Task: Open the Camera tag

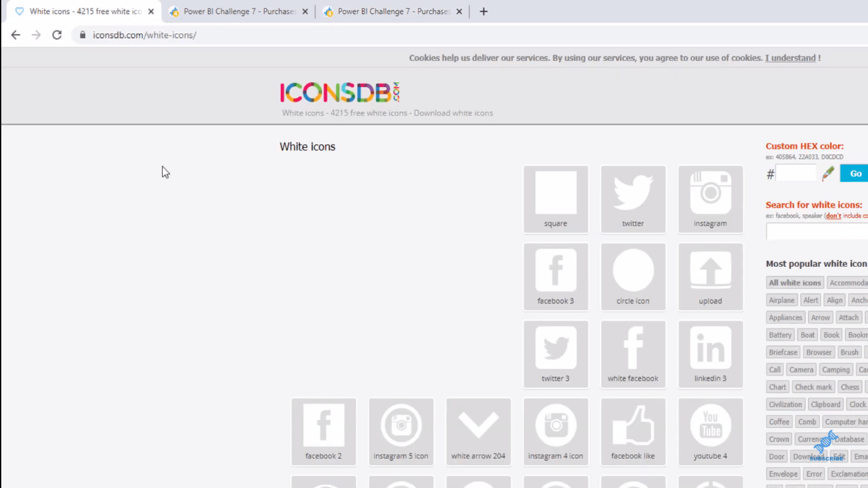Action: pos(801,370)
